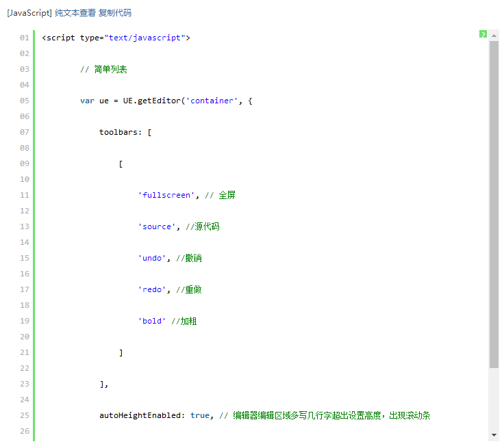The width and height of the screenshot is (504, 444).
Task: Click the "text/javascript" string on line 01
Action: click(x=145, y=38)
